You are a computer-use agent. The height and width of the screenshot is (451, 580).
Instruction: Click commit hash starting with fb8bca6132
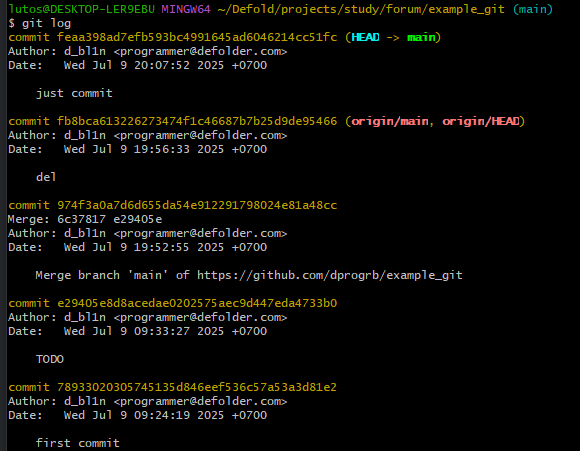[x=197, y=121]
